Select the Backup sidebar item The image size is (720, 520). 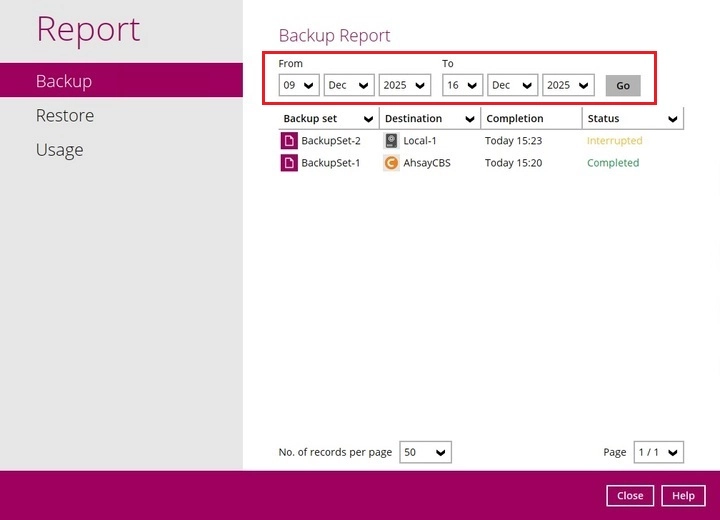coord(64,81)
